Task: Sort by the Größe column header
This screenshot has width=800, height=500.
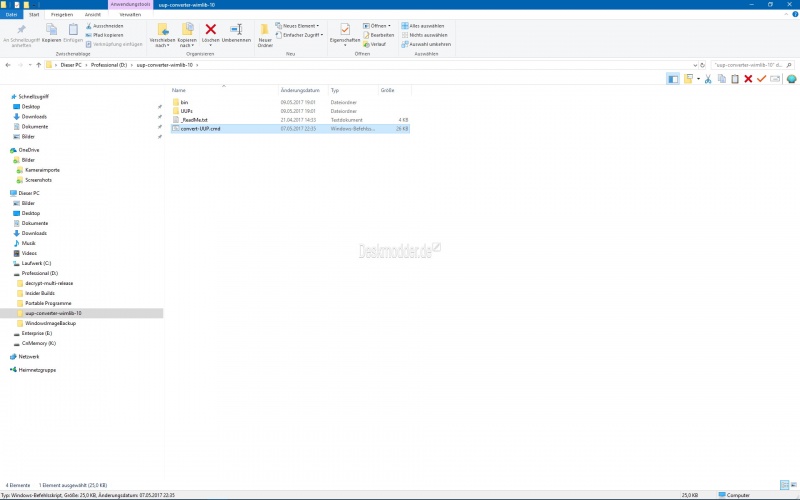Action: pos(394,90)
